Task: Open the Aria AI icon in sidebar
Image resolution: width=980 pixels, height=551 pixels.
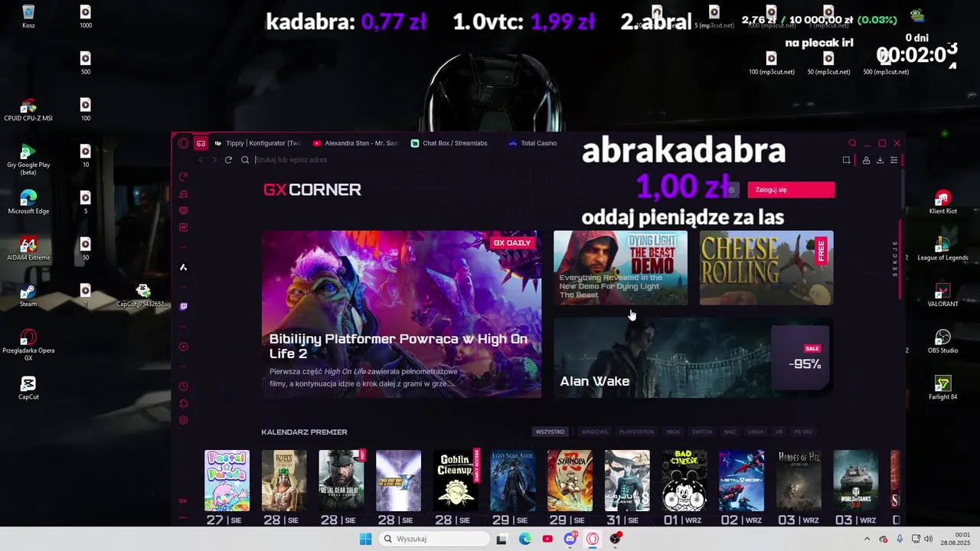Action: 183,267
